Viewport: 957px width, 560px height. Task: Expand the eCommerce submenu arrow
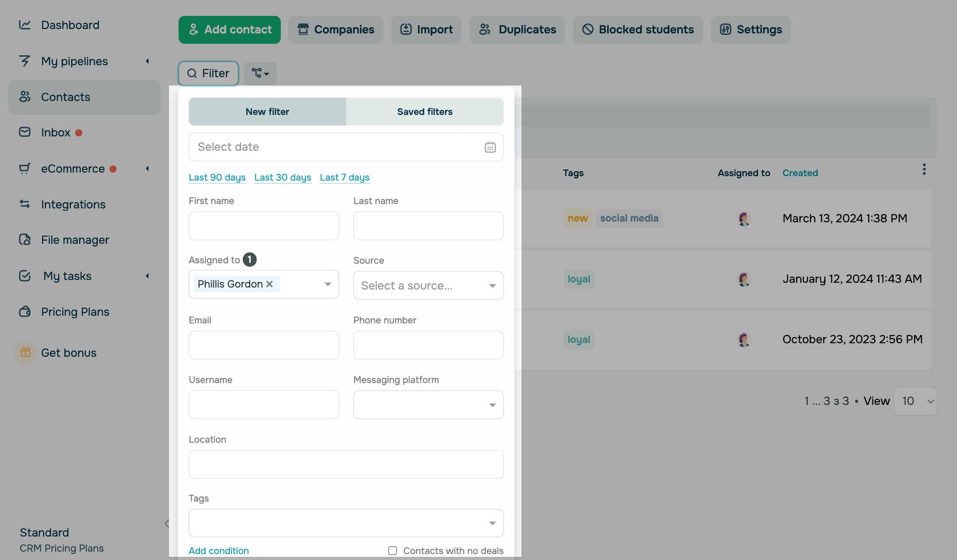[148, 168]
